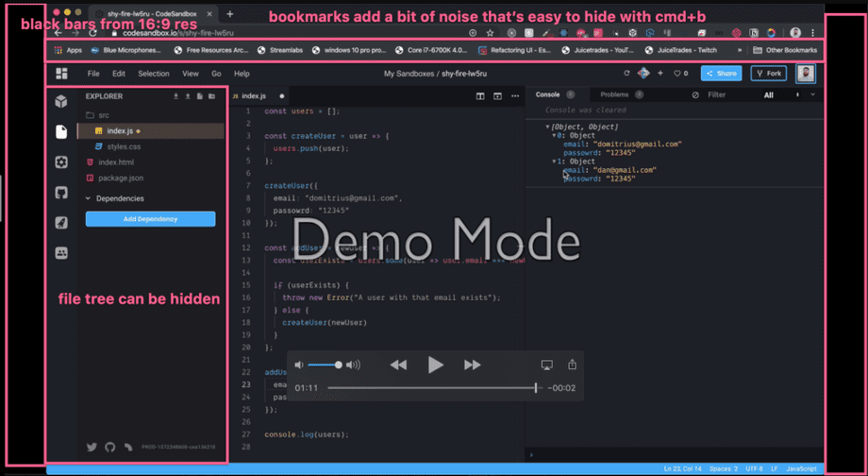Viewport: 868px width, 476px height.
Task: Open the Go menu
Action: 216,74
